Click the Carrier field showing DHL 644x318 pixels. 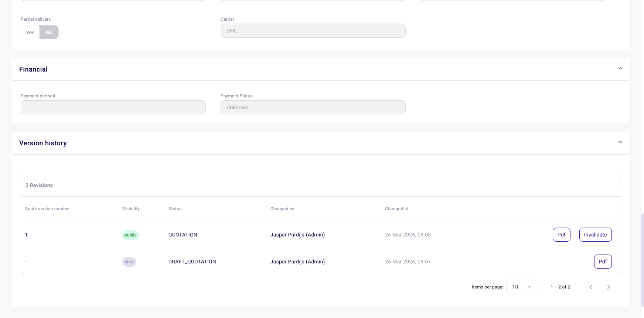(x=313, y=31)
